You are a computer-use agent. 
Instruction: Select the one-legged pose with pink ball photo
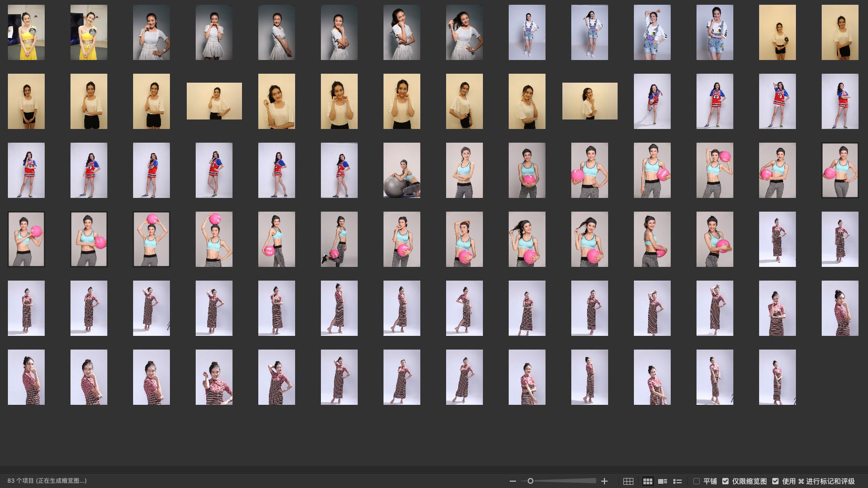[x=339, y=240]
